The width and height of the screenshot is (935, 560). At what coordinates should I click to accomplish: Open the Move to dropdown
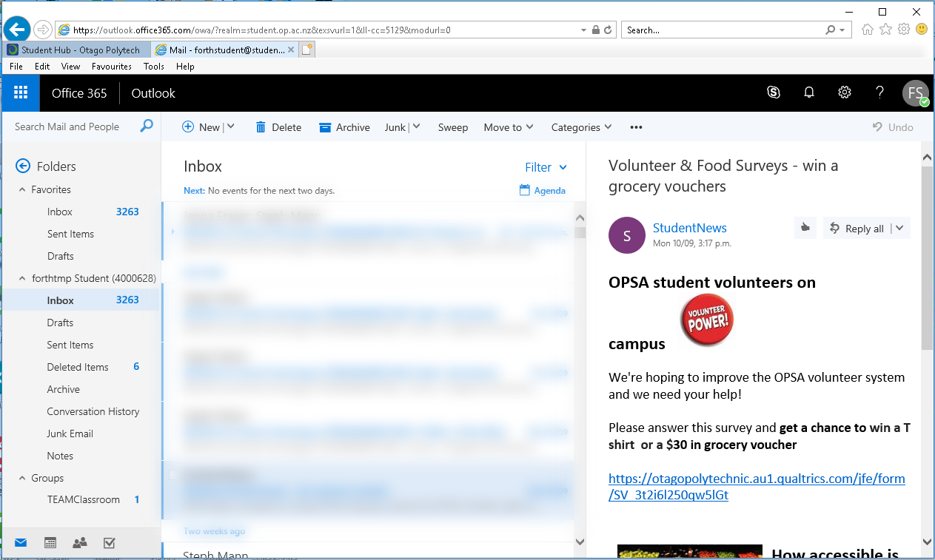509,127
